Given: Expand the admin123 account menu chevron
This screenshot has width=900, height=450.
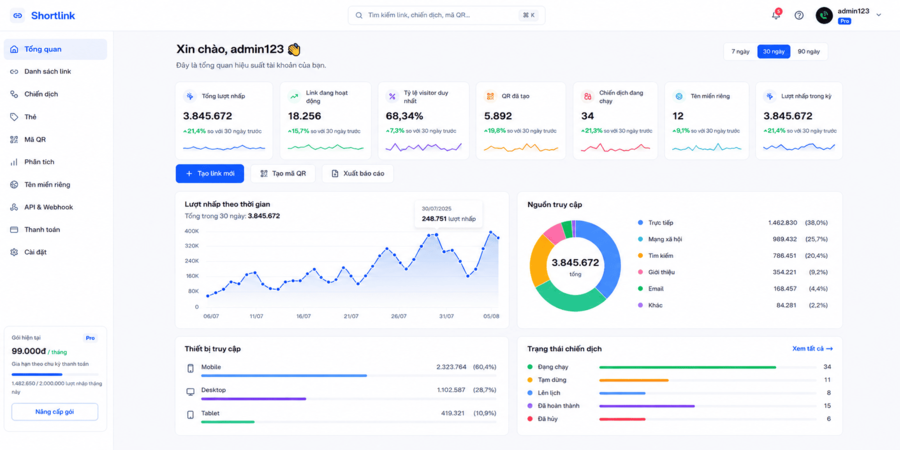Looking at the screenshot, I should 878,15.
